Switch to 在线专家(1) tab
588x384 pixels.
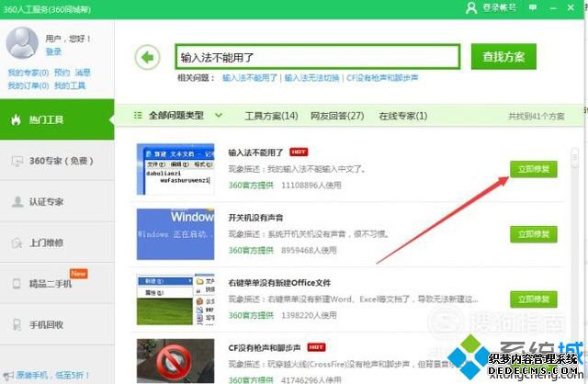click(x=403, y=116)
